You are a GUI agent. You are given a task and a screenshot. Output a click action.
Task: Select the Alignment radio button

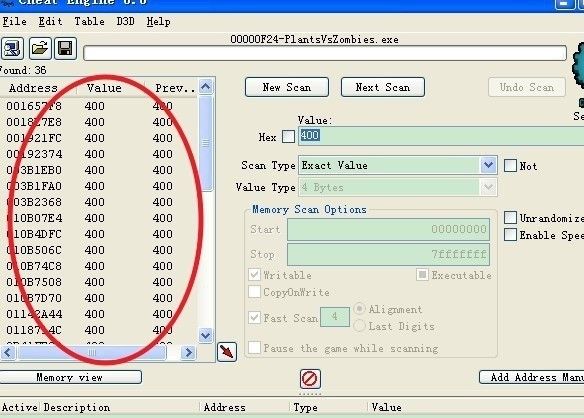359,309
